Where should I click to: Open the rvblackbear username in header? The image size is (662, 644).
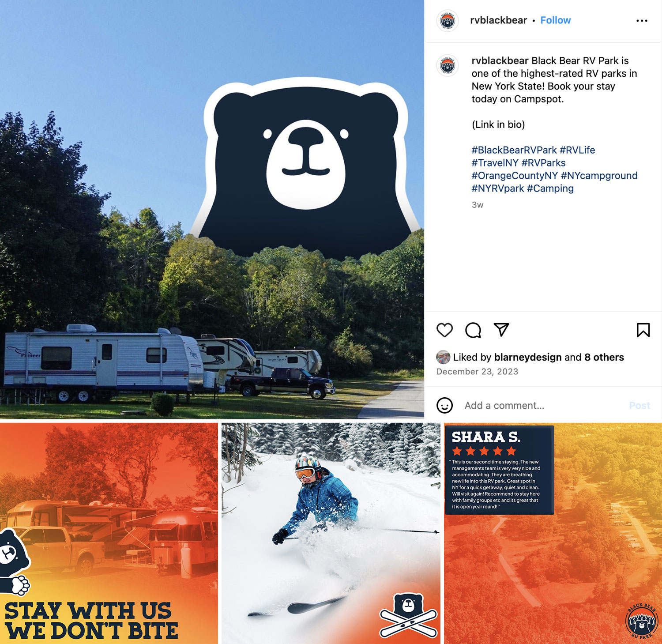coord(498,20)
